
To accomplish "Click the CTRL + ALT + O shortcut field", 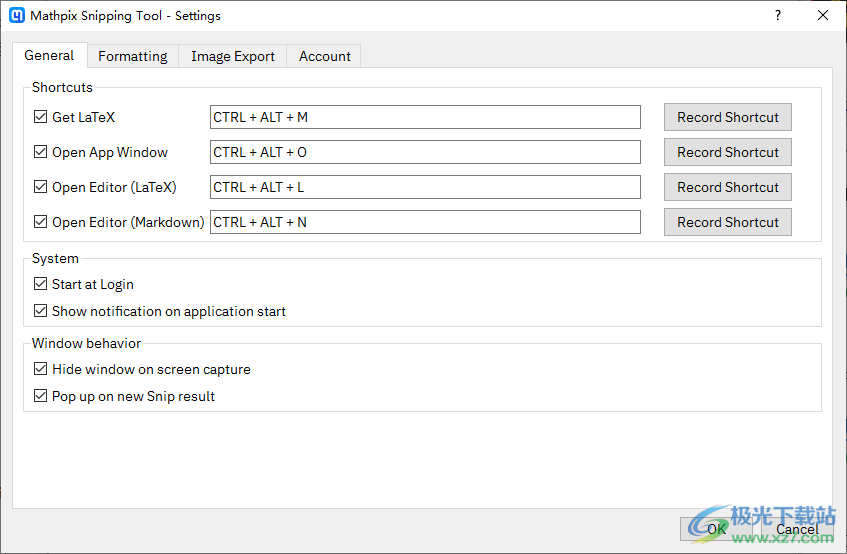I will pyautogui.click(x=425, y=152).
